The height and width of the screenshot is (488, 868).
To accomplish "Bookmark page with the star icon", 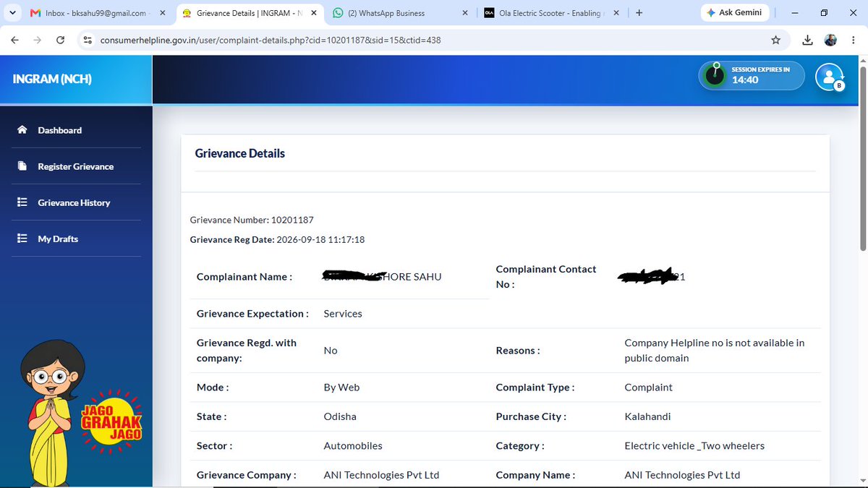I will coord(775,40).
